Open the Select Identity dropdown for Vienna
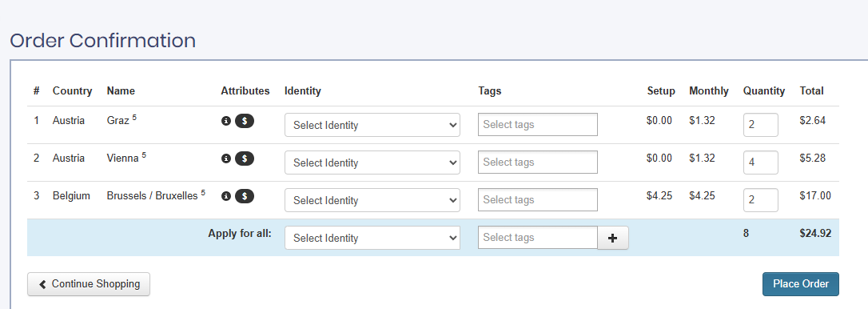Image resolution: width=868 pixels, height=309 pixels. 372,163
